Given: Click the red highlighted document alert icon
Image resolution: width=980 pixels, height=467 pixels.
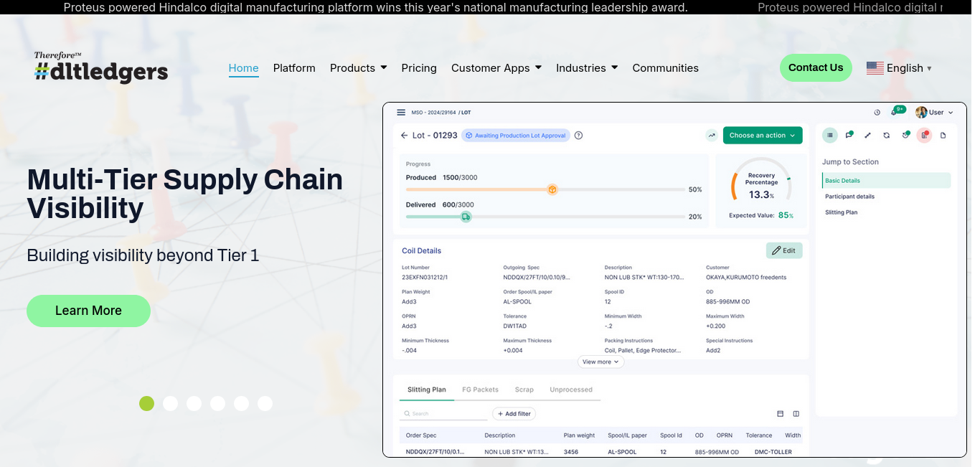Looking at the screenshot, I should (x=924, y=135).
